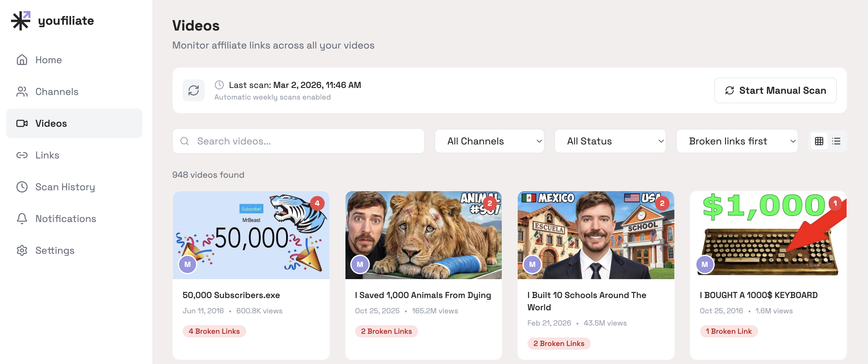
Task: Open Settings using the gear icon
Action: [x=22, y=250]
